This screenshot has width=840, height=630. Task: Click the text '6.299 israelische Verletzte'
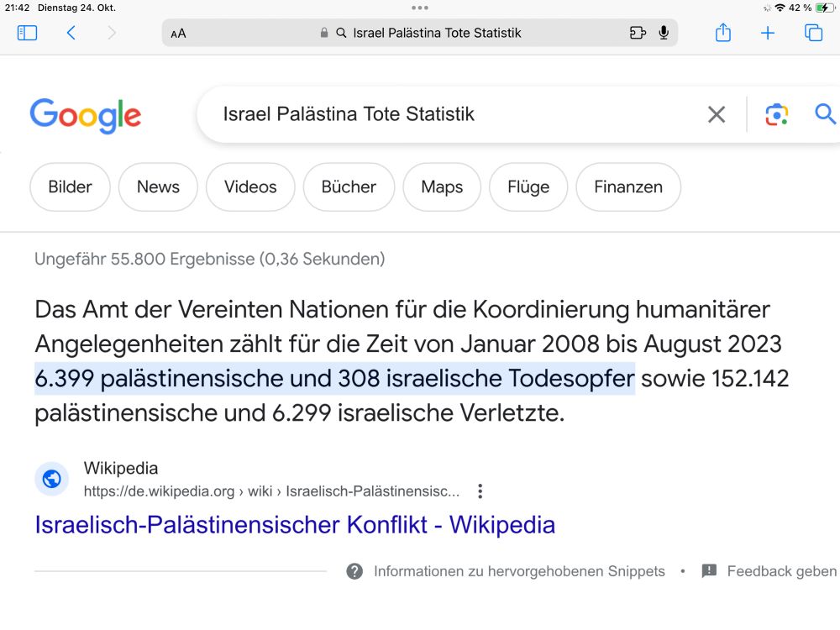417,413
